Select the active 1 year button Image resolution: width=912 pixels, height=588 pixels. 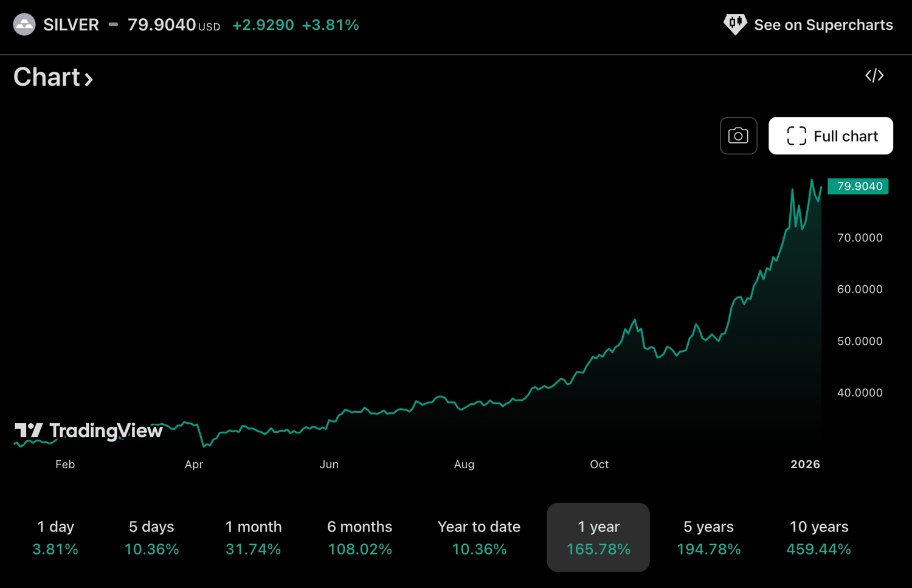[x=598, y=538]
